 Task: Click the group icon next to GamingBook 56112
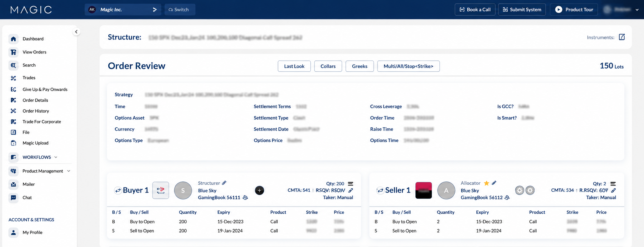point(507,198)
